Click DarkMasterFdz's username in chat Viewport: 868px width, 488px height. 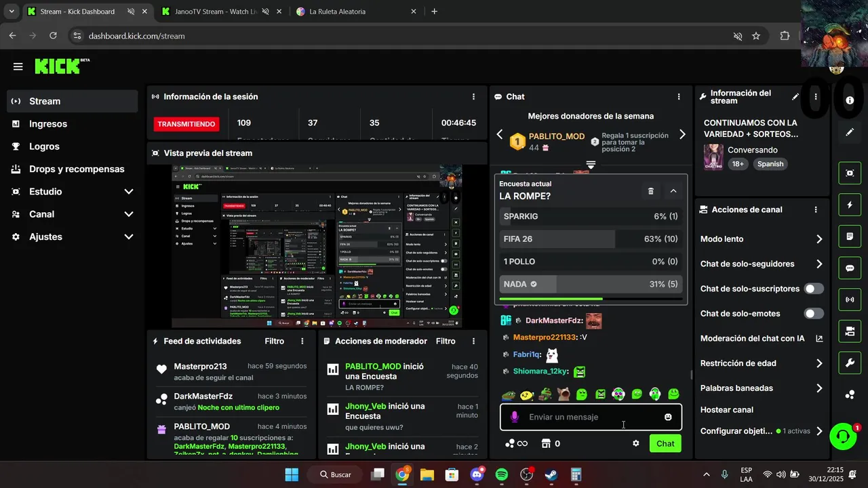click(554, 321)
